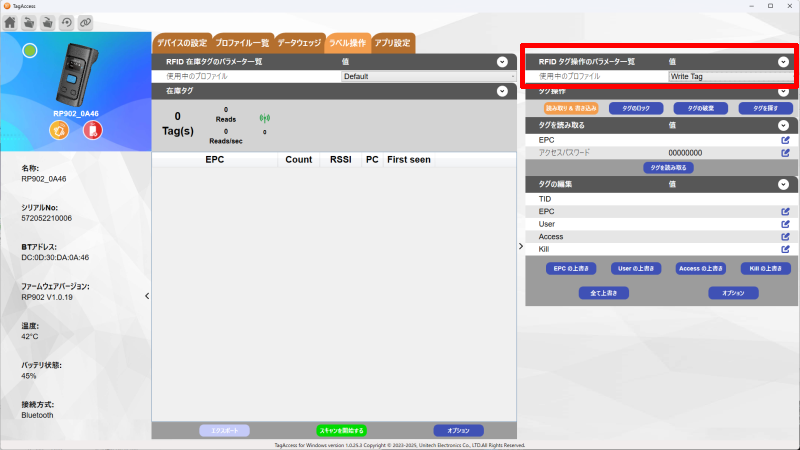Click edit icon on the Kill row
This screenshot has width=800, height=450.
(x=785, y=249)
